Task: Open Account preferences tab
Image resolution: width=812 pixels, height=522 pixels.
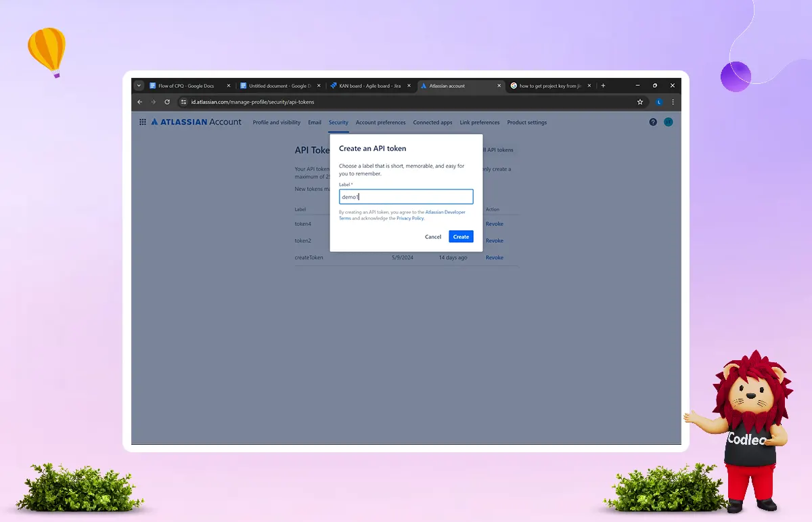Action: 381,123
